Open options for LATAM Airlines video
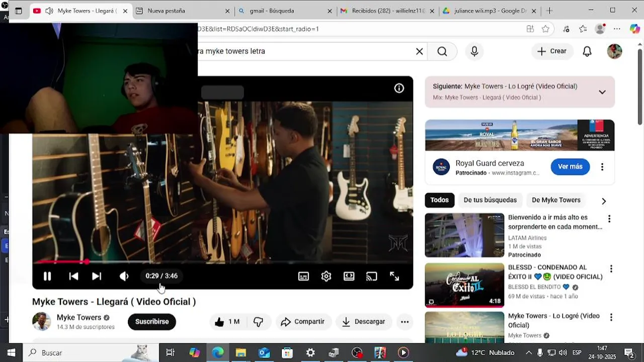The image size is (644, 362). (x=609, y=219)
